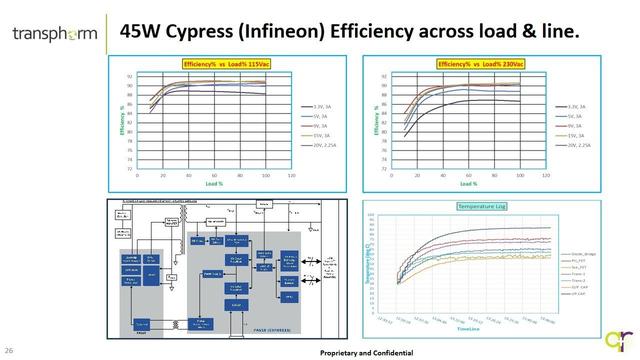Image resolution: width=640 pixels, height=360 pixels.
Task: Click the slide number 26
Action: [x=9, y=351]
